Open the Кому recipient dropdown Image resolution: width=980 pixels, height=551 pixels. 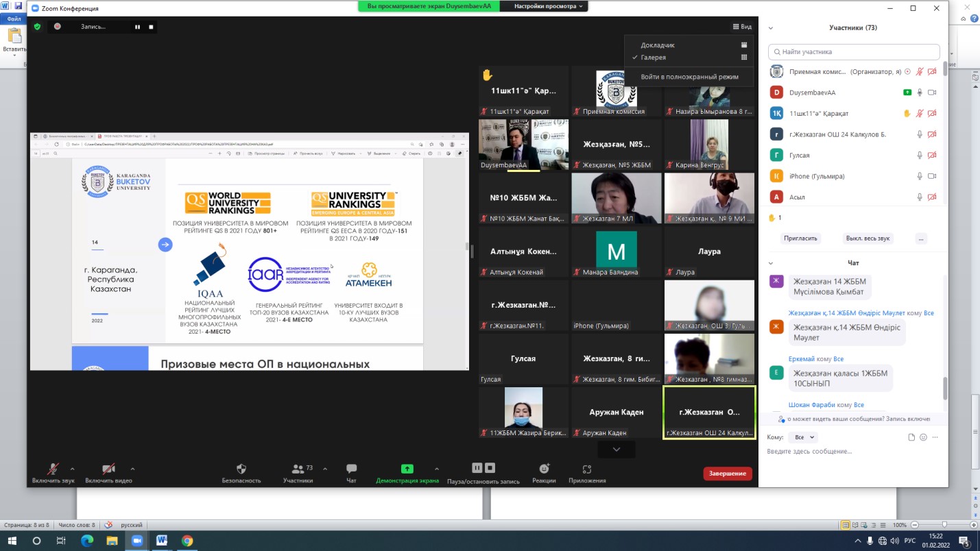click(802, 437)
